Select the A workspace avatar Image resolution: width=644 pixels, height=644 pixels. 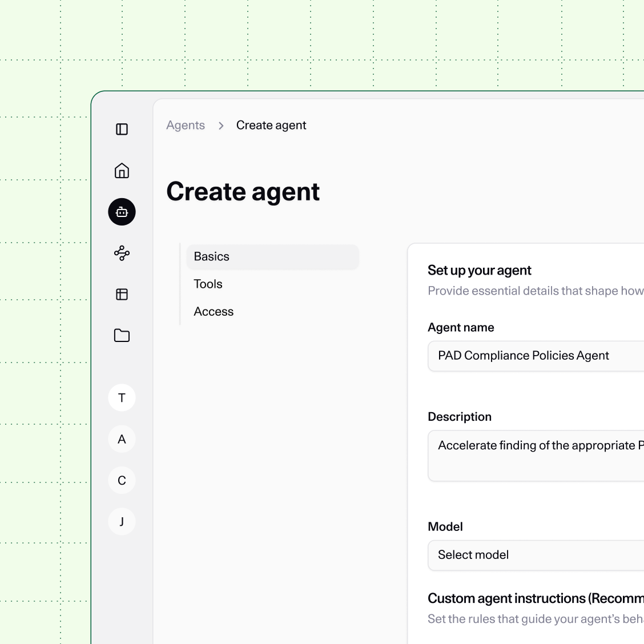122,439
